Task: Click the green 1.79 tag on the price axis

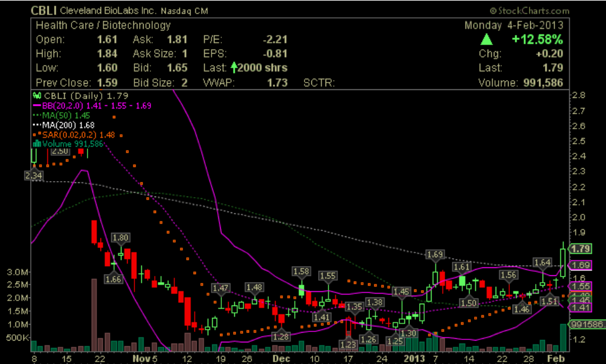Action: pos(581,249)
